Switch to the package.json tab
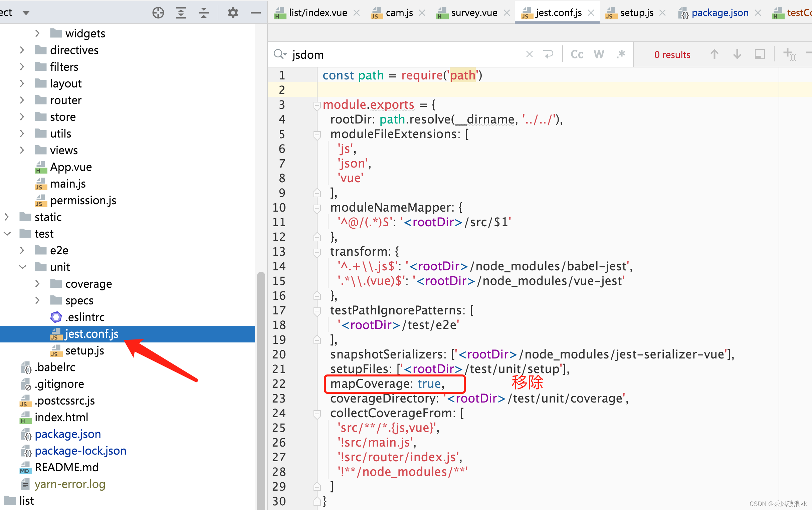 pyautogui.click(x=720, y=13)
